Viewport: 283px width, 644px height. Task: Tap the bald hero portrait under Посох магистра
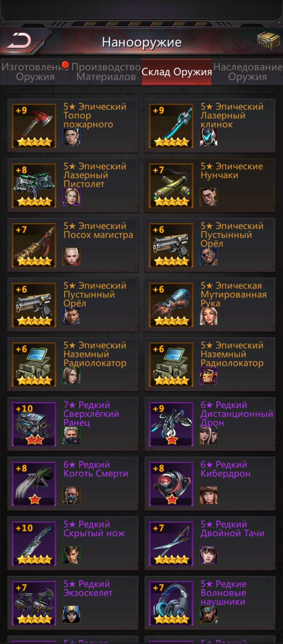(72, 257)
